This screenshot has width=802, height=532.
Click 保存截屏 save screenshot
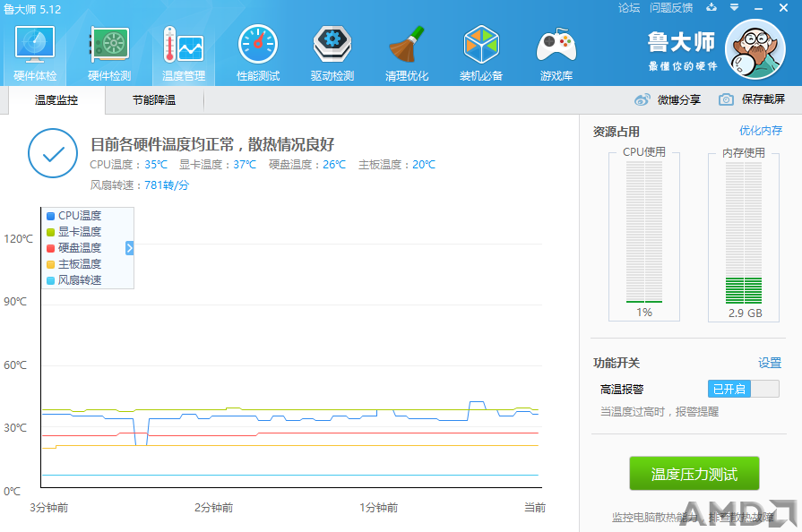point(763,99)
